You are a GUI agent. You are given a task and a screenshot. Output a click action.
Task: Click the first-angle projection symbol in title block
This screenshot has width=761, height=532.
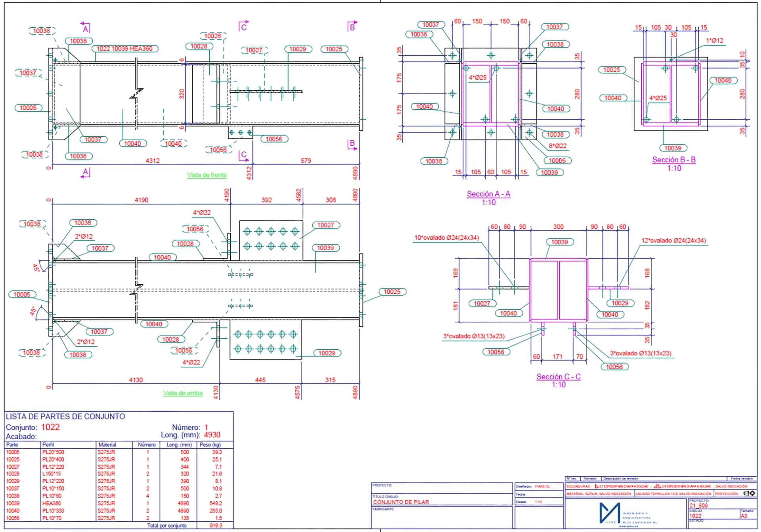coord(749,493)
